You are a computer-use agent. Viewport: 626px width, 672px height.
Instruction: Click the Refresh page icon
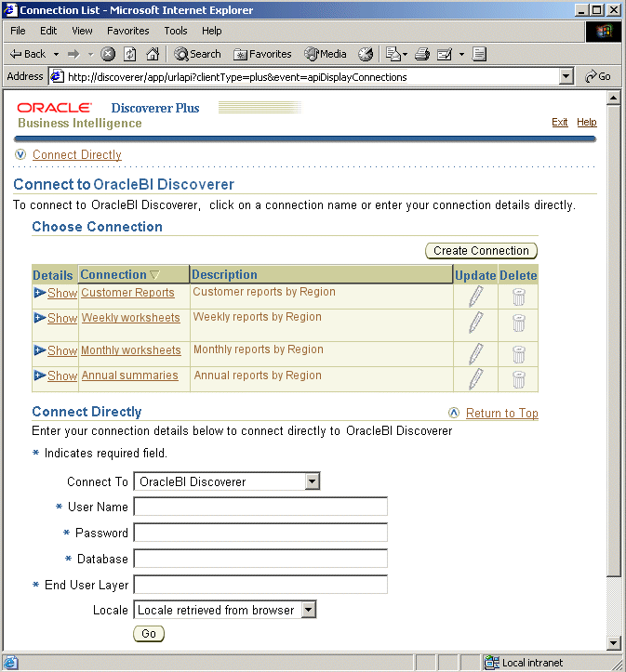click(x=130, y=54)
